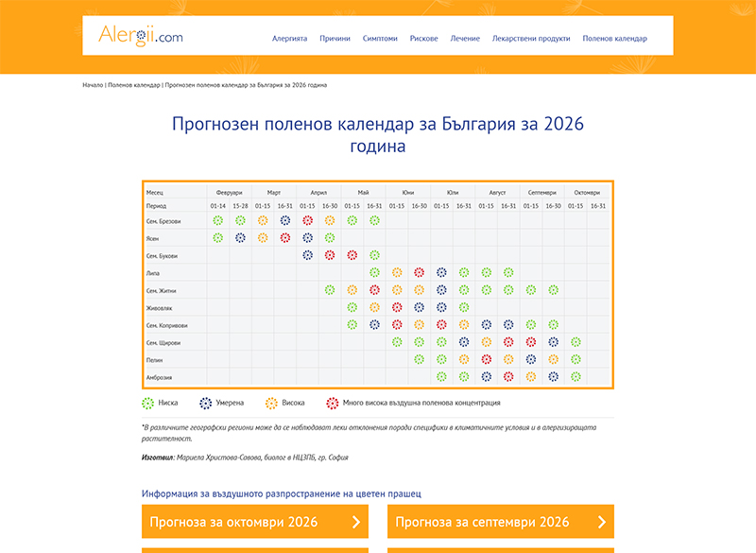Screen dimensions: 756x553
Task: Click Сем. Житни icon for Юли 01-15
Action: pos(441,290)
